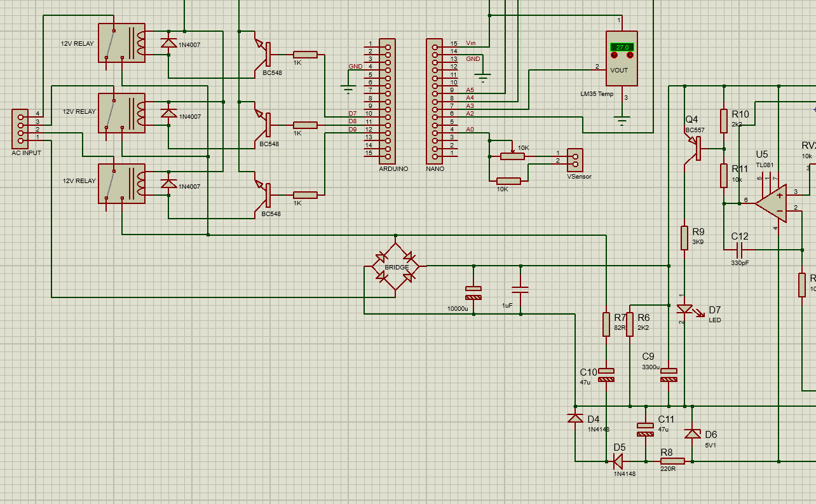Select the ARDUINO 15-pin header
Screen dimensions: 816x504
tap(387, 102)
